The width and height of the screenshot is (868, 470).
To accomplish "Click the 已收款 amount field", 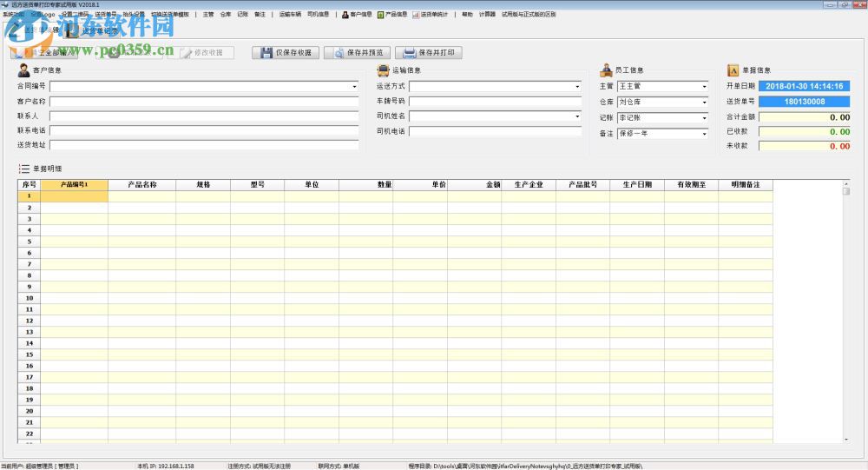I will tap(805, 131).
